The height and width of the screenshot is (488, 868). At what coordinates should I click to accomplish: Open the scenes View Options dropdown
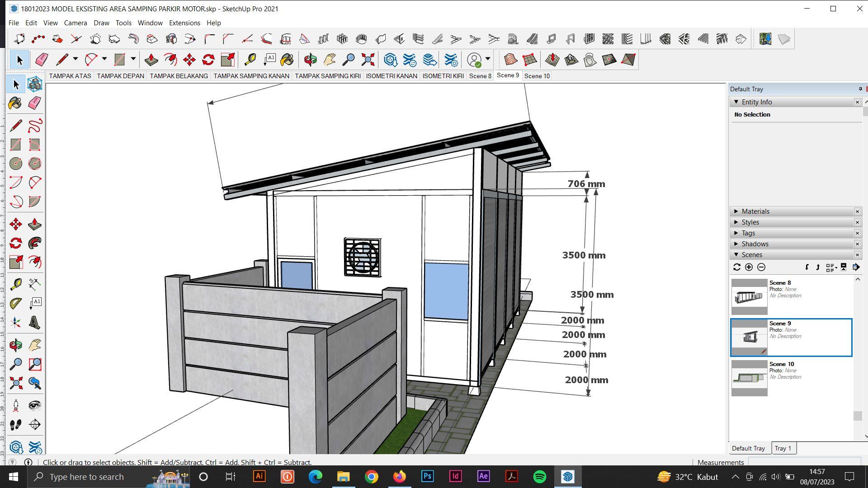831,267
